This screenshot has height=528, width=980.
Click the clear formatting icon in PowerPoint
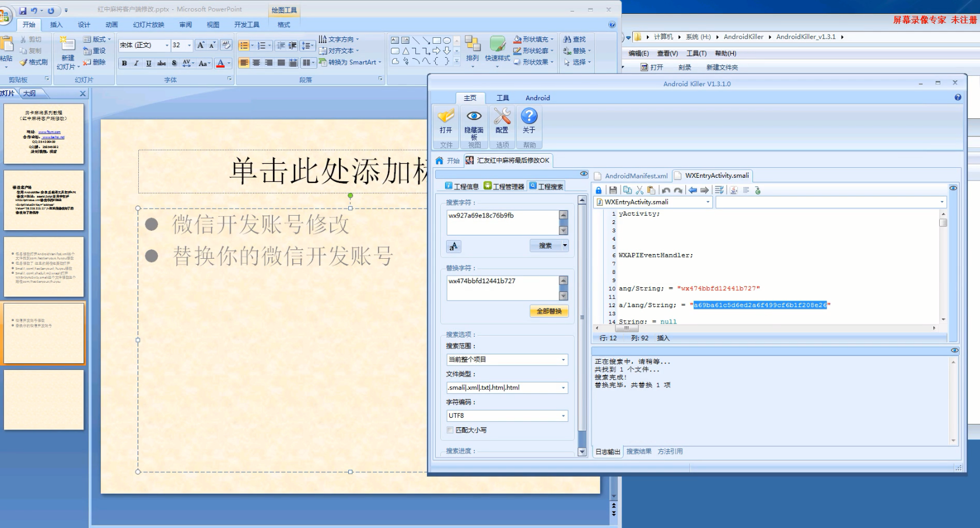coord(226,45)
